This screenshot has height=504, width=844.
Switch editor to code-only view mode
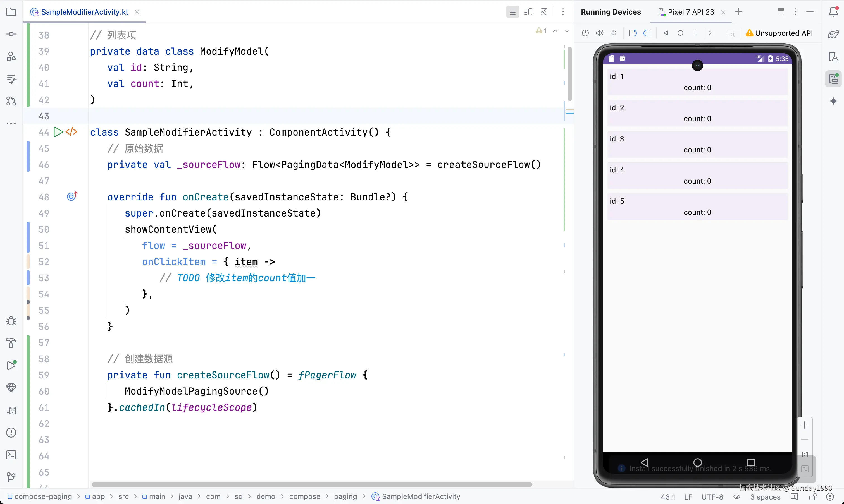click(x=512, y=12)
